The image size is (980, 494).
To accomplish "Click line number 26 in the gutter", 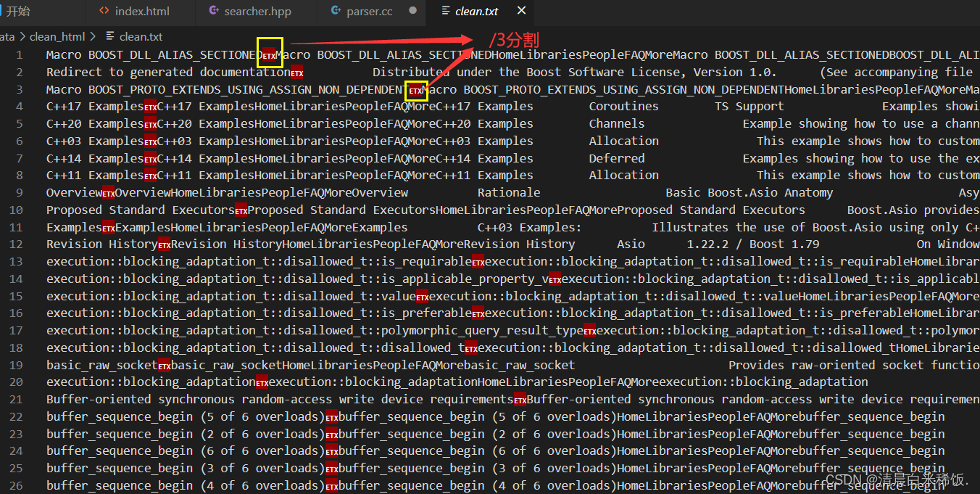I will pos(17,486).
